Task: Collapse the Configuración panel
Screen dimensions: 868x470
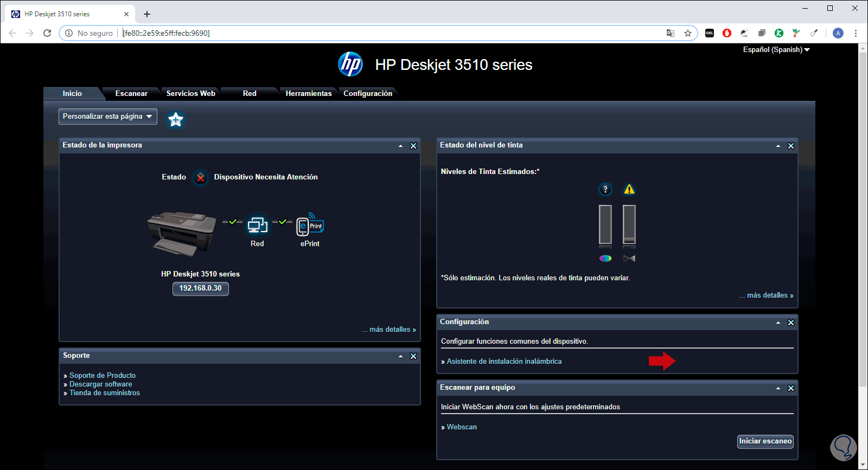Action: [778, 323]
